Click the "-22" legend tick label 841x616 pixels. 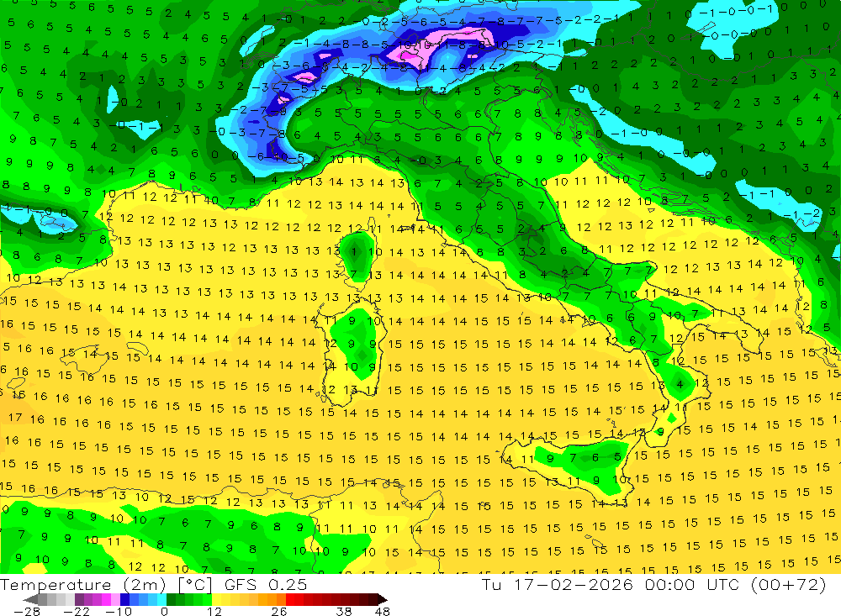(x=77, y=612)
